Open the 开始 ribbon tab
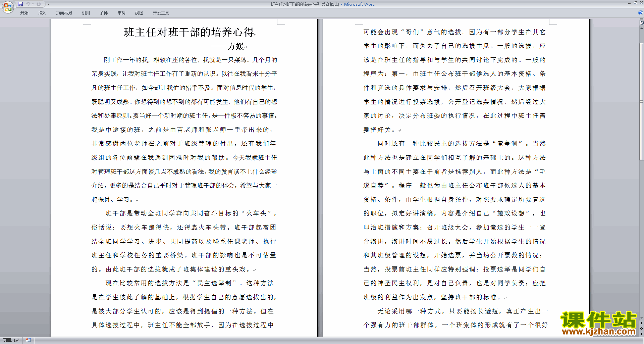 [24, 13]
